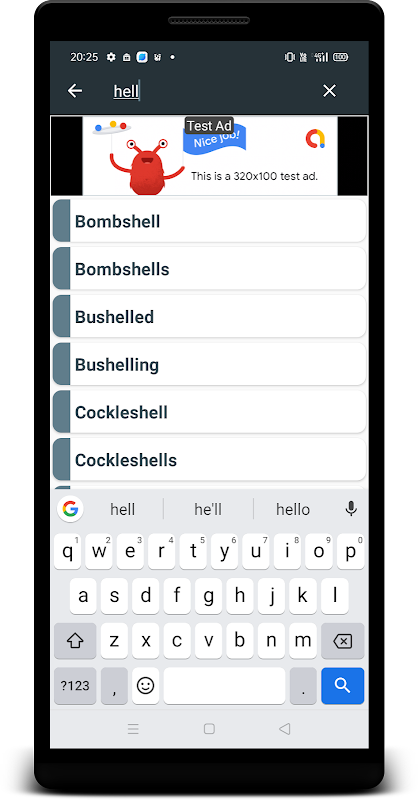Tap the emoji smiley key
418x800 pixels.
pyautogui.click(x=145, y=686)
